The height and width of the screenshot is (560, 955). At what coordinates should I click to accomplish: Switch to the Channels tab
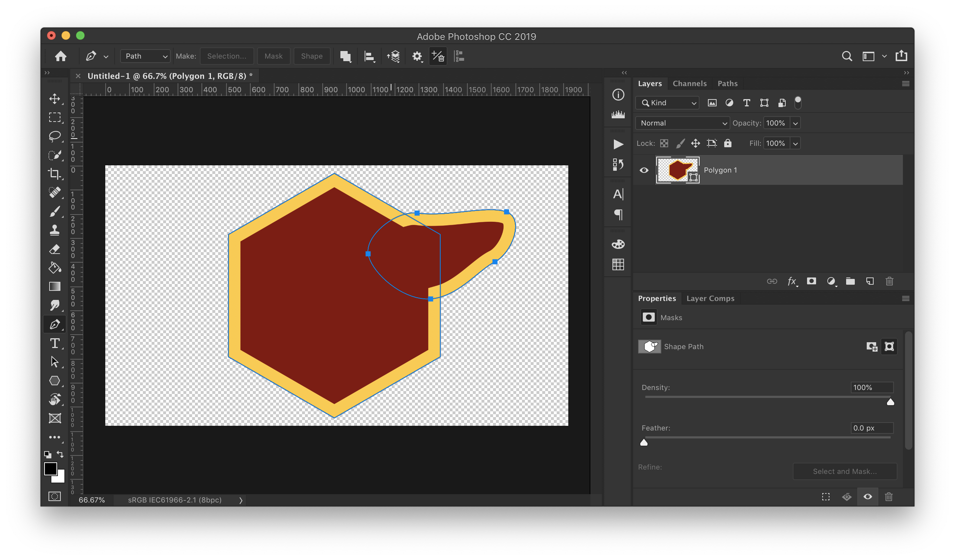pyautogui.click(x=689, y=83)
